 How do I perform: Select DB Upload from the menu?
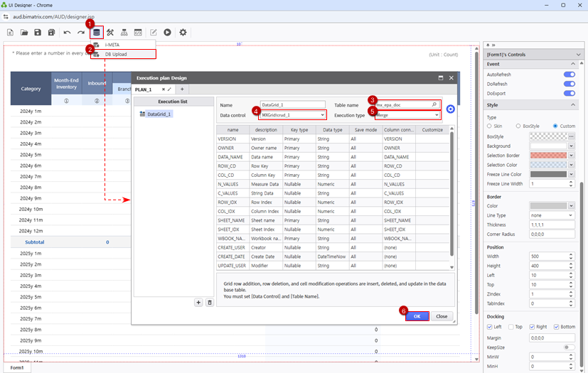point(116,54)
